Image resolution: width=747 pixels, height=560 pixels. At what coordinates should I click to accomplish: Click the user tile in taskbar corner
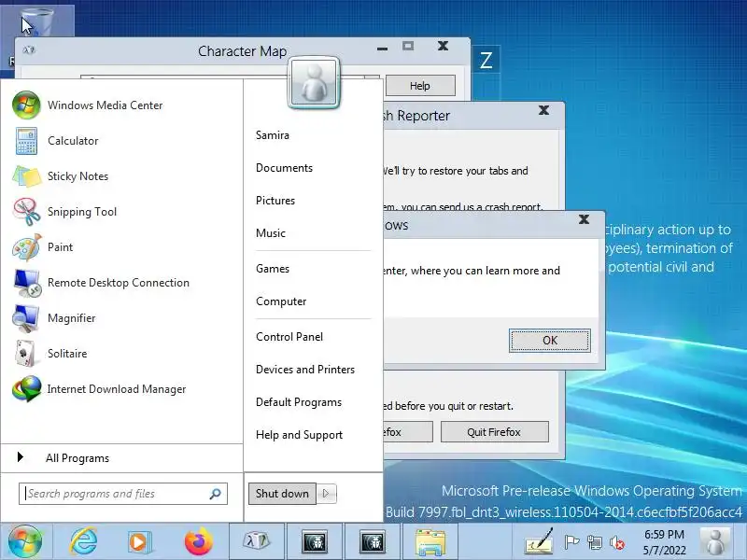(x=715, y=542)
